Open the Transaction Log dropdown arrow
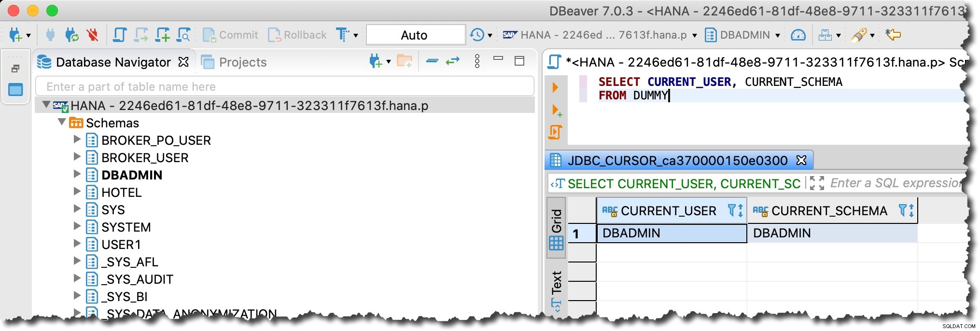The height and width of the screenshot is (331, 980). pos(490,35)
